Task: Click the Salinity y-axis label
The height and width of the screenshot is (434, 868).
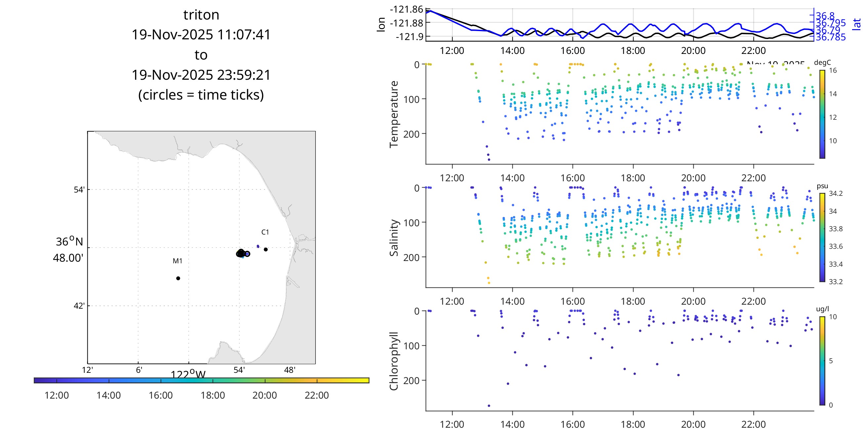Action: pyautogui.click(x=394, y=238)
